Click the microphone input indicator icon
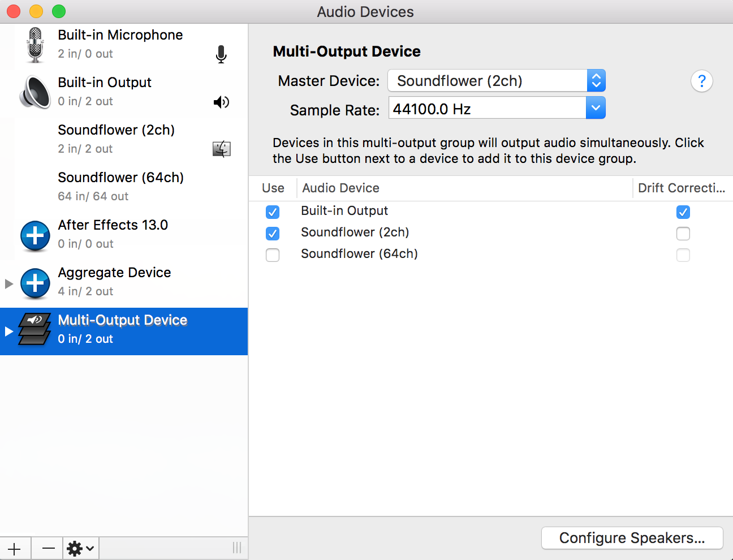Viewport: 733px width, 560px height. [x=221, y=54]
